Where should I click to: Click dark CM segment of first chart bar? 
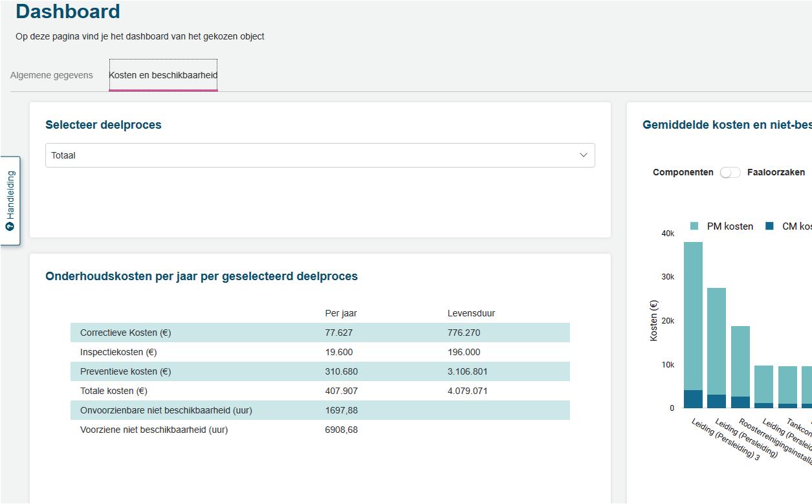(693, 399)
